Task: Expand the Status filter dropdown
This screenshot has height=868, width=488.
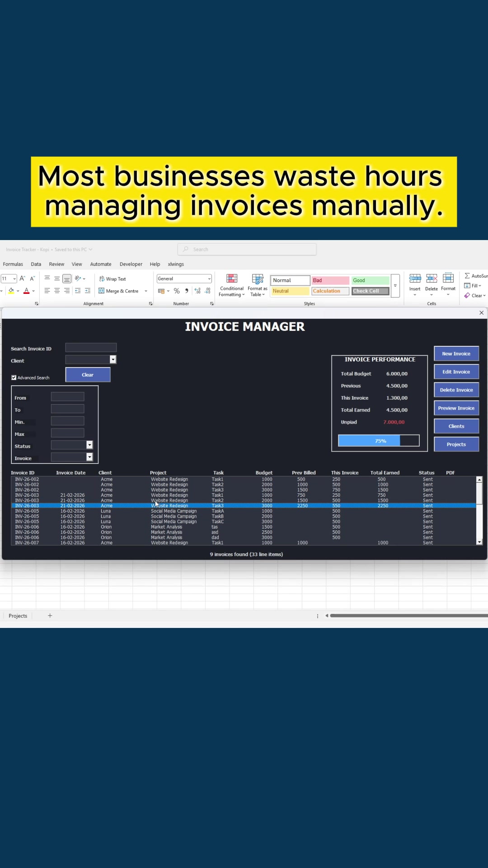Action: [x=89, y=445]
